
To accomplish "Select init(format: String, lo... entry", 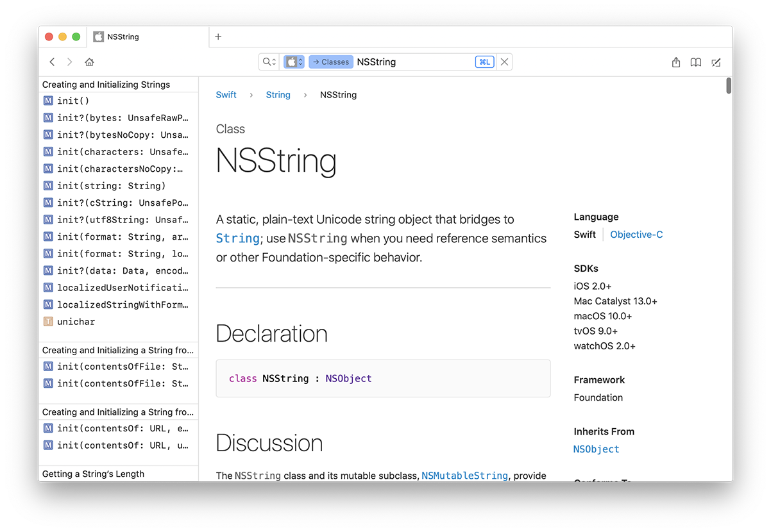I will pyautogui.click(x=119, y=254).
